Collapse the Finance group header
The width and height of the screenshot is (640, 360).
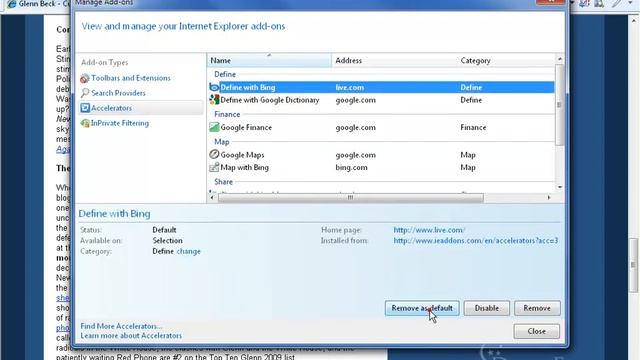[227, 114]
